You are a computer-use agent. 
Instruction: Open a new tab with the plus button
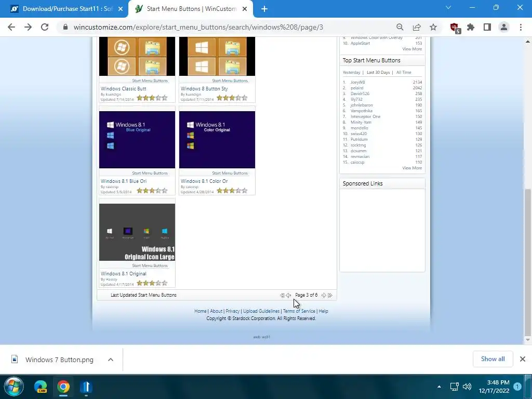[264, 9]
